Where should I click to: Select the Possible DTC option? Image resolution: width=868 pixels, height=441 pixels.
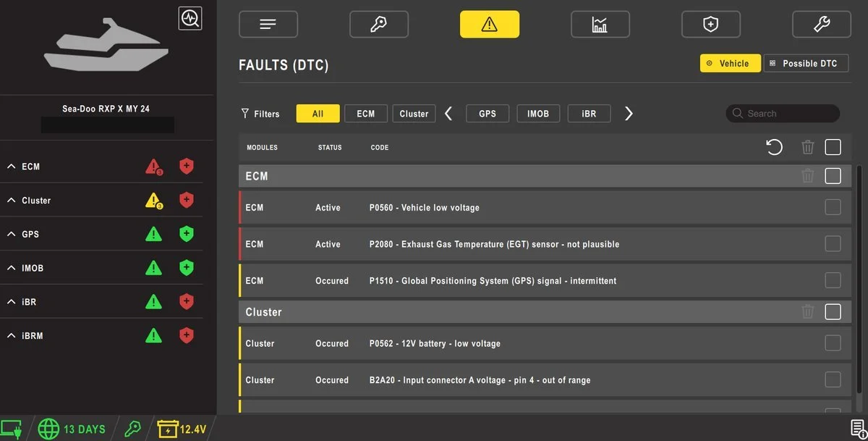[807, 63]
